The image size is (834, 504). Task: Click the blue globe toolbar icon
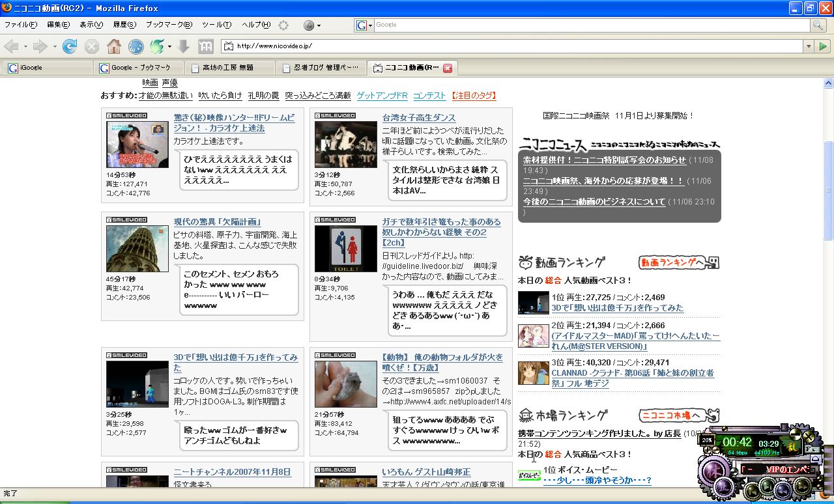[x=136, y=46]
